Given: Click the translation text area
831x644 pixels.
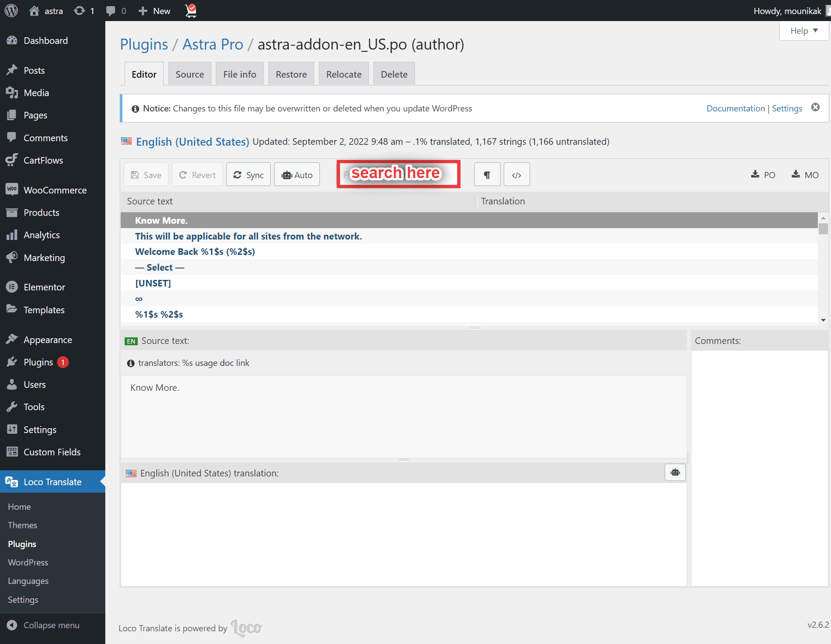Looking at the screenshot, I should tap(404, 534).
